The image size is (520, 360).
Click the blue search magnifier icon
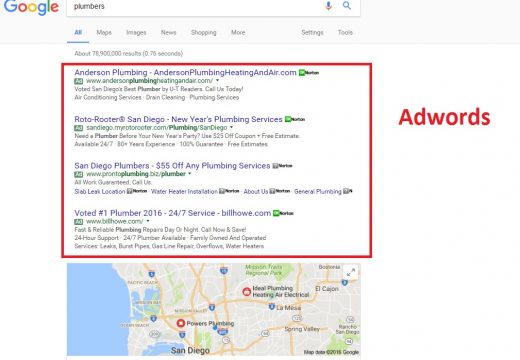pyautogui.click(x=347, y=6)
